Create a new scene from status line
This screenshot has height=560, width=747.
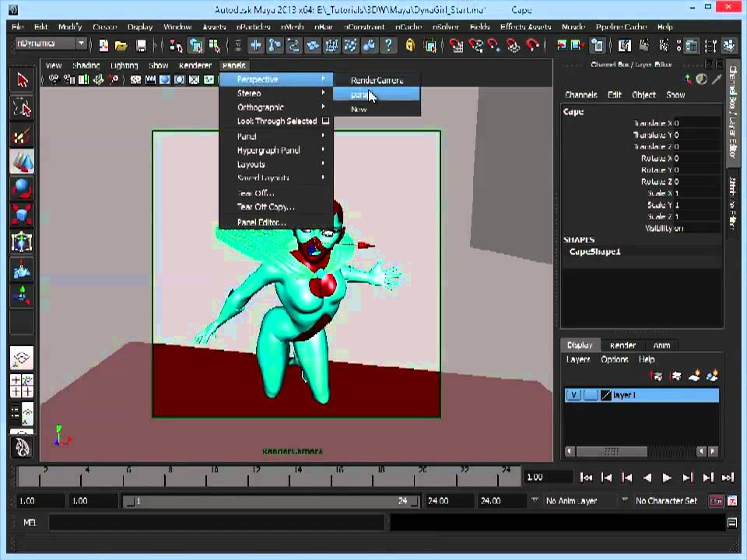(x=103, y=46)
